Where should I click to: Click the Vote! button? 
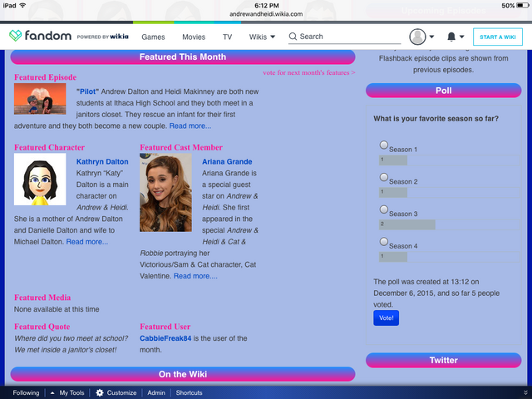(x=386, y=318)
